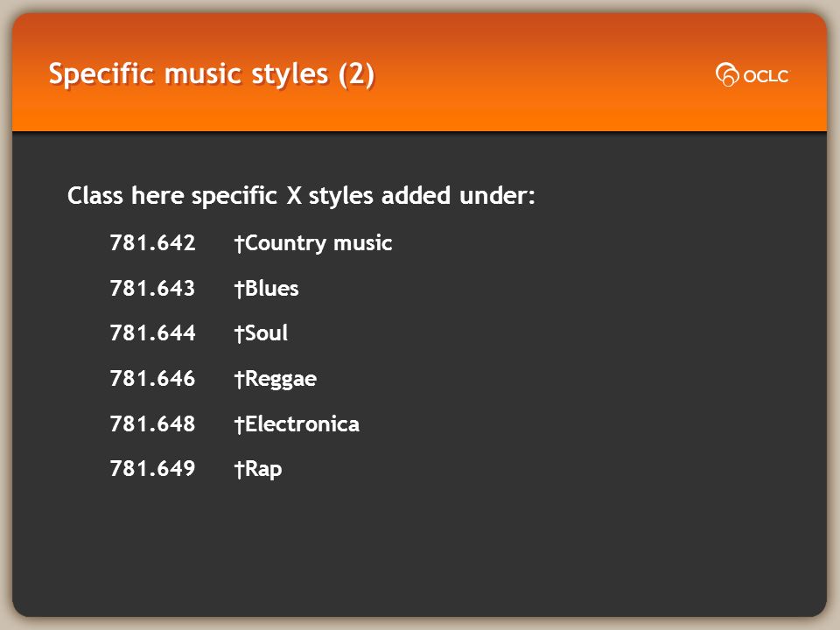Select class number 781.643
The width and height of the screenshot is (840, 630).
(x=152, y=288)
